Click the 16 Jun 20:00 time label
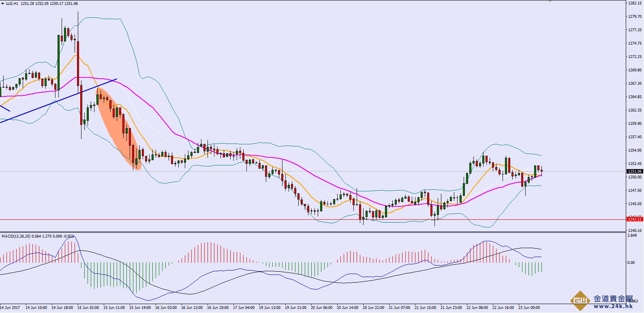The height and width of the screenshot is (313, 644). click(218, 308)
